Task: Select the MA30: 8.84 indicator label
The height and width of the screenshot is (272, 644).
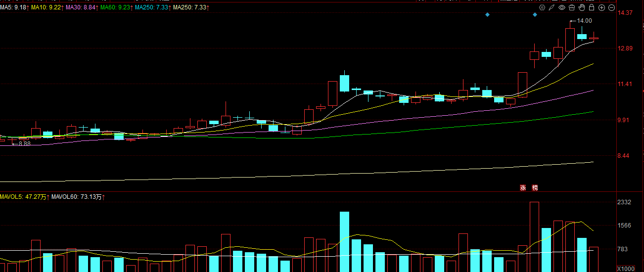Action: (x=82, y=7)
